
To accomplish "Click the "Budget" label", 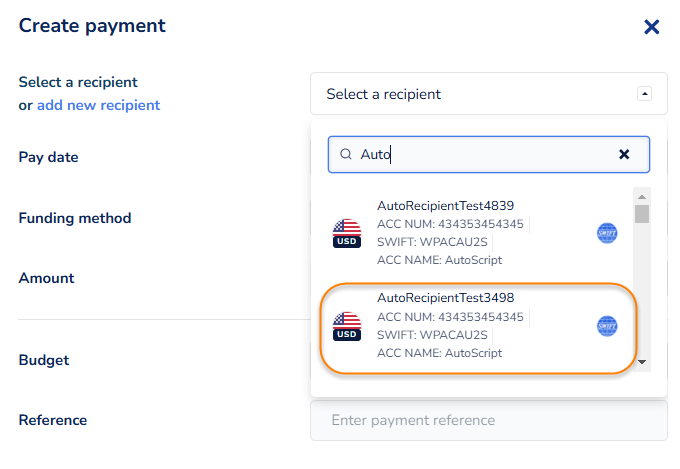I will click(x=44, y=360).
